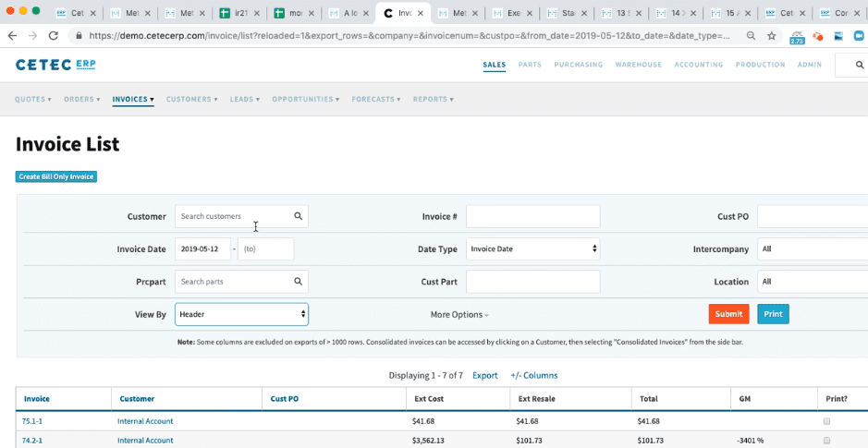Click the Prcpart search magnifier icon

click(298, 282)
